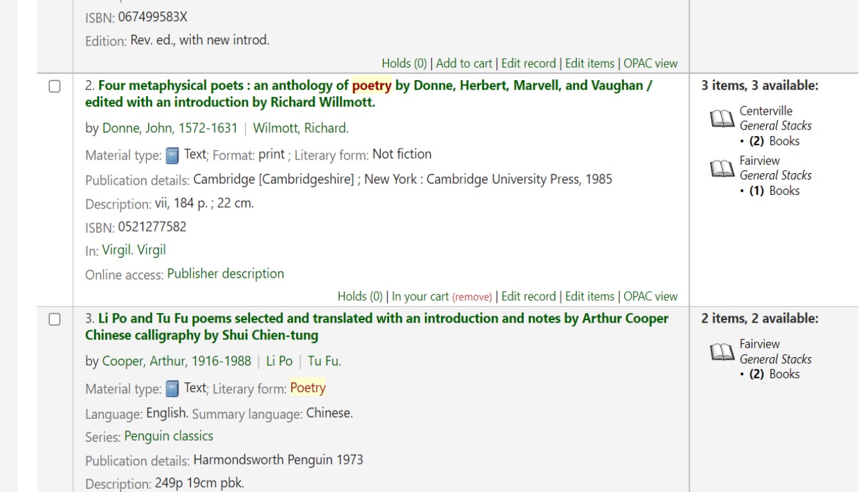Click the Text material type icon for Four metaphysical poets
The width and height of the screenshot is (868, 492).
pos(172,155)
